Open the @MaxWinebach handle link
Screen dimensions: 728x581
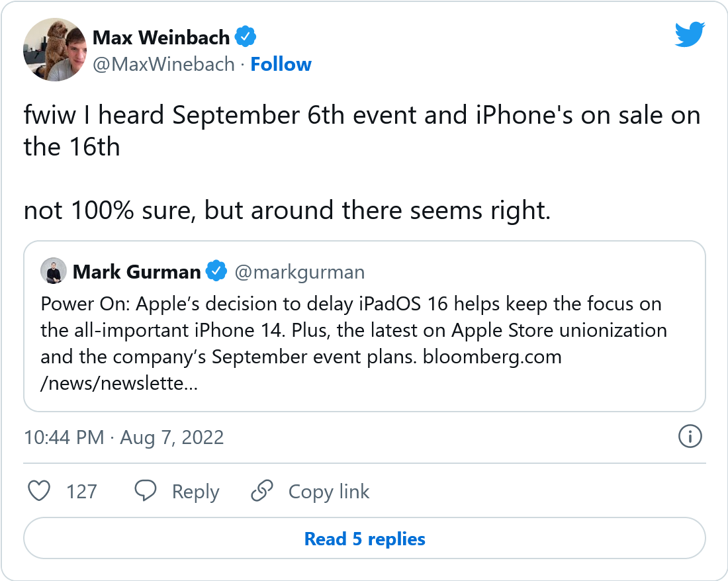pos(163,64)
